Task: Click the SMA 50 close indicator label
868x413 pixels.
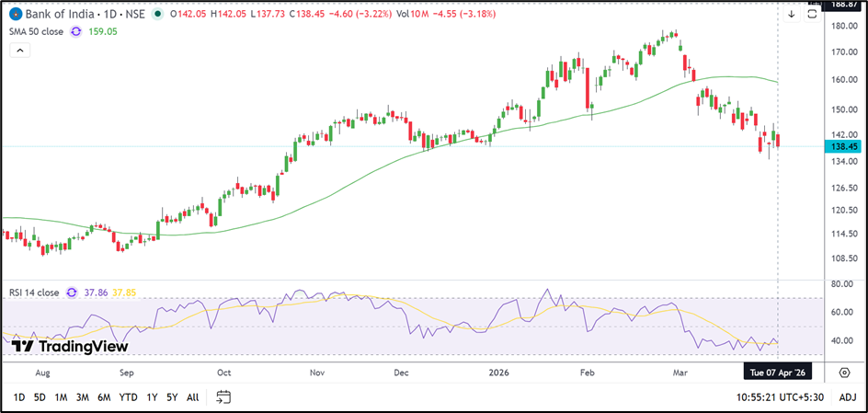Action: (x=37, y=31)
